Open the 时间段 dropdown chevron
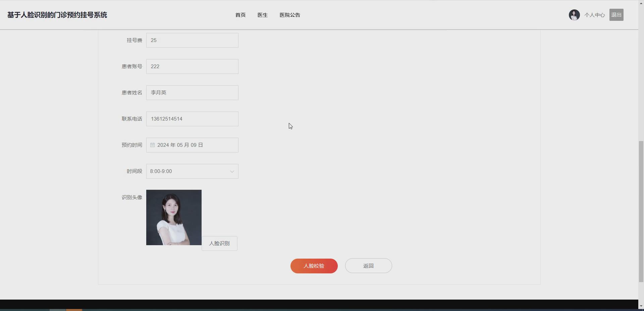Screen dimensions: 644x311 (x=232, y=171)
